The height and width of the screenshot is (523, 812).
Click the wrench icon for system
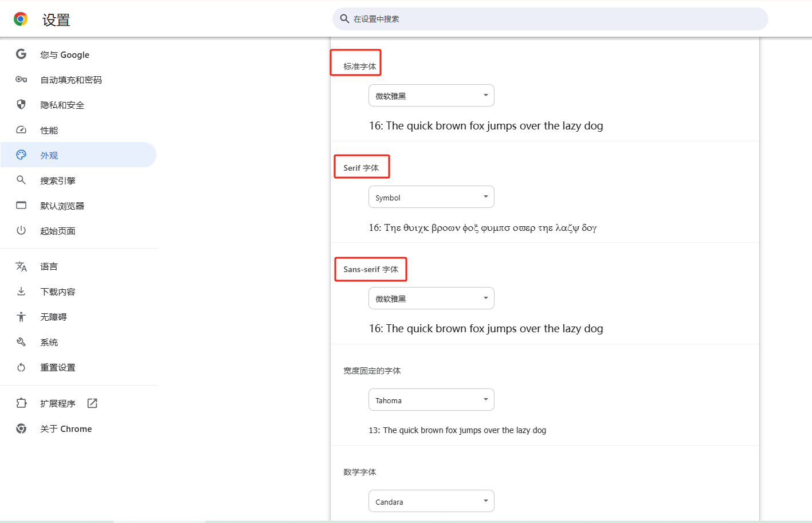tap(21, 342)
